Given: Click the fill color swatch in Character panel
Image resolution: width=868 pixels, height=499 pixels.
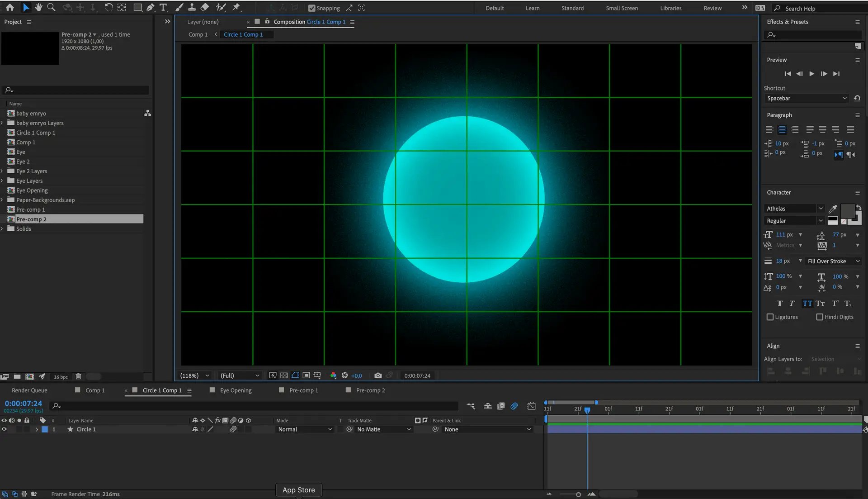Looking at the screenshot, I should pyautogui.click(x=847, y=211).
